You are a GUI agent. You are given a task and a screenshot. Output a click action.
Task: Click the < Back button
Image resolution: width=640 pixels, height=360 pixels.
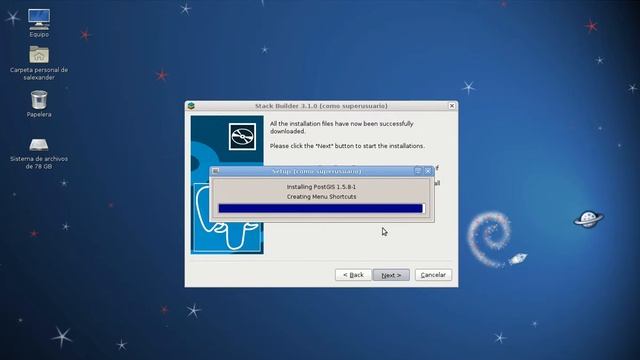click(353, 275)
